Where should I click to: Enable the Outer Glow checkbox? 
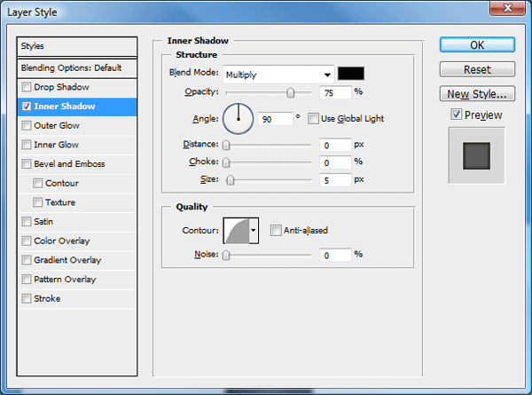(x=27, y=126)
